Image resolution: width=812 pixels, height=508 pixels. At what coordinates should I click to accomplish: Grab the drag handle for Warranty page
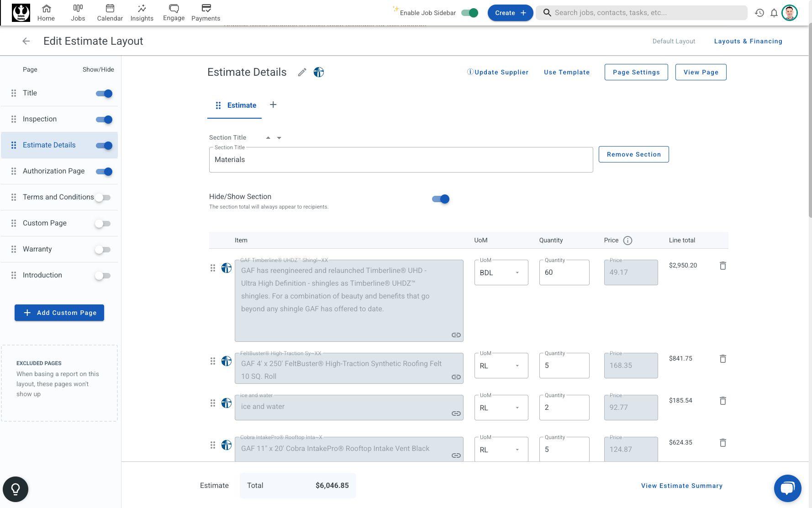coord(14,249)
